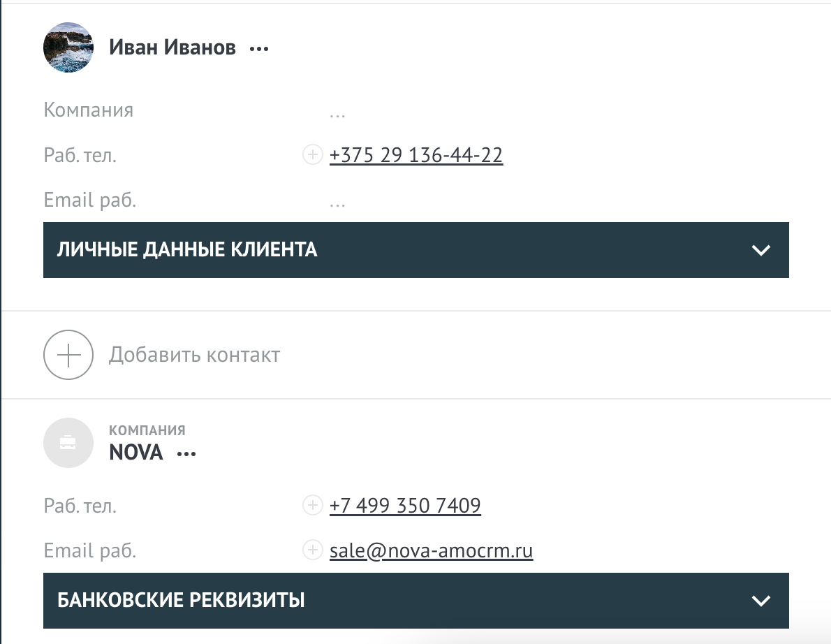Click the plus icon beside +7 499 phone

pyautogui.click(x=311, y=505)
